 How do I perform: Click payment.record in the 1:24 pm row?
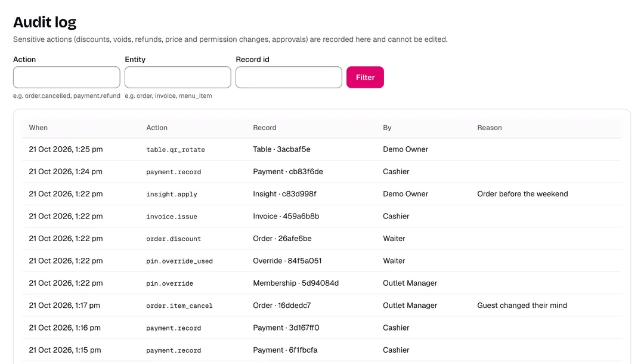pyautogui.click(x=174, y=172)
